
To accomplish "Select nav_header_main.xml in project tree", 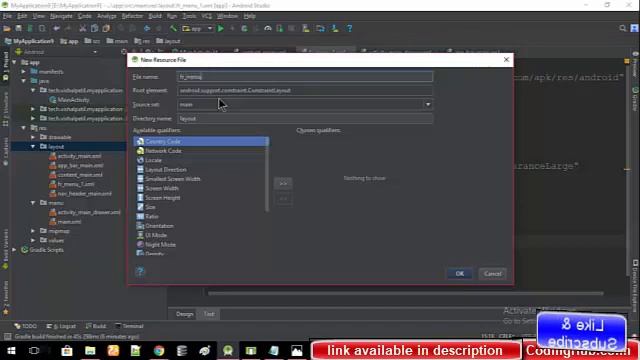I will coord(80,194).
